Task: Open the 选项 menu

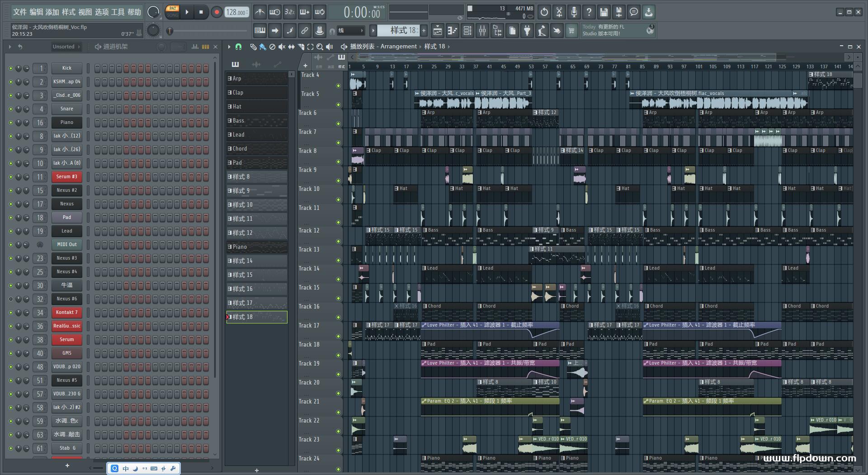Action: pos(102,12)
